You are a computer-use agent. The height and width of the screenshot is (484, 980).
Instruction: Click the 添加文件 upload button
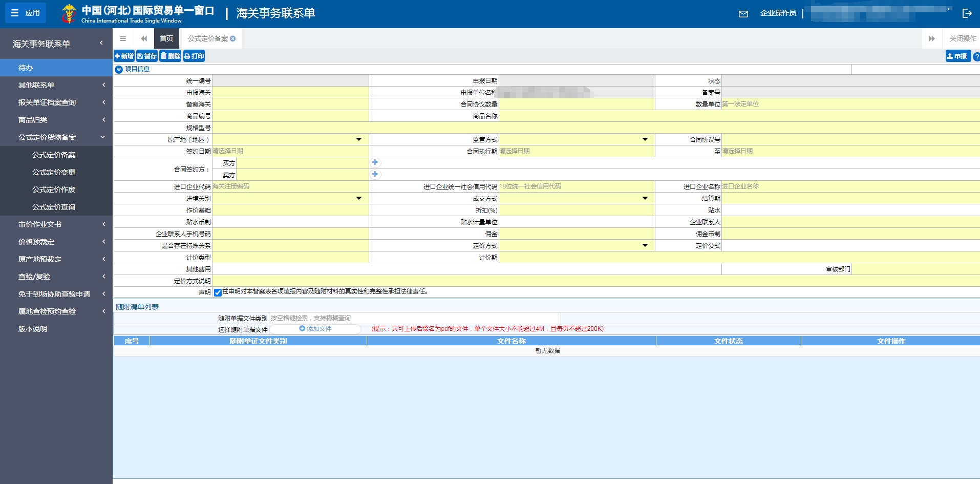coord(315,329)
